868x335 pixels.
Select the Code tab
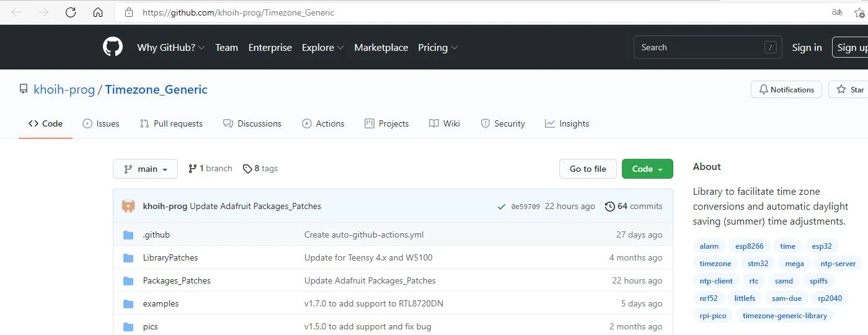pyautogui.click(x=46, y=123)
